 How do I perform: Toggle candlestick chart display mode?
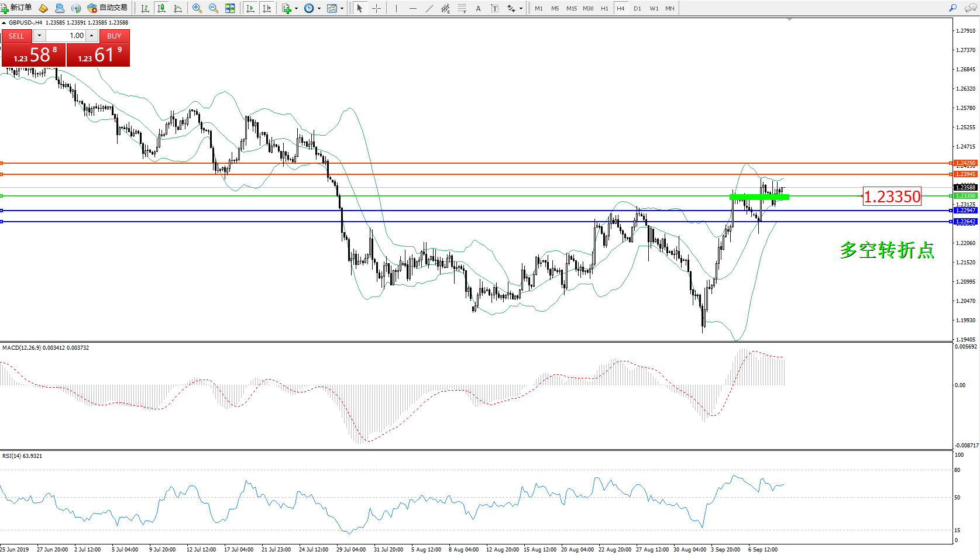click(161, 8)
